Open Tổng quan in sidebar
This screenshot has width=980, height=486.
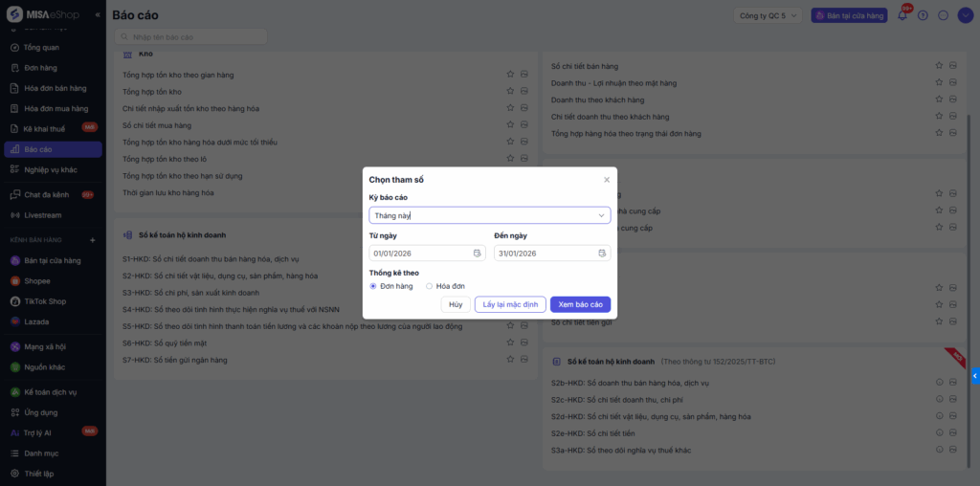54,48
